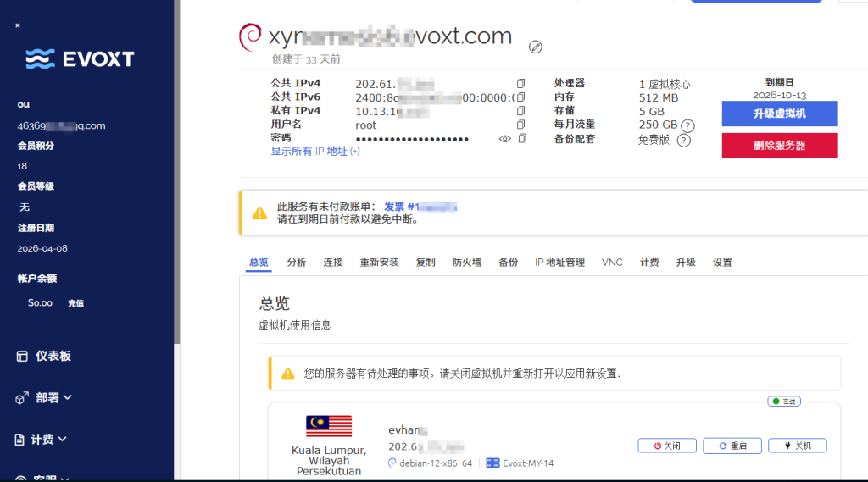Click the 2026-10-13 expiry date
Screen dimensions: 868x482
coord(780,95)
